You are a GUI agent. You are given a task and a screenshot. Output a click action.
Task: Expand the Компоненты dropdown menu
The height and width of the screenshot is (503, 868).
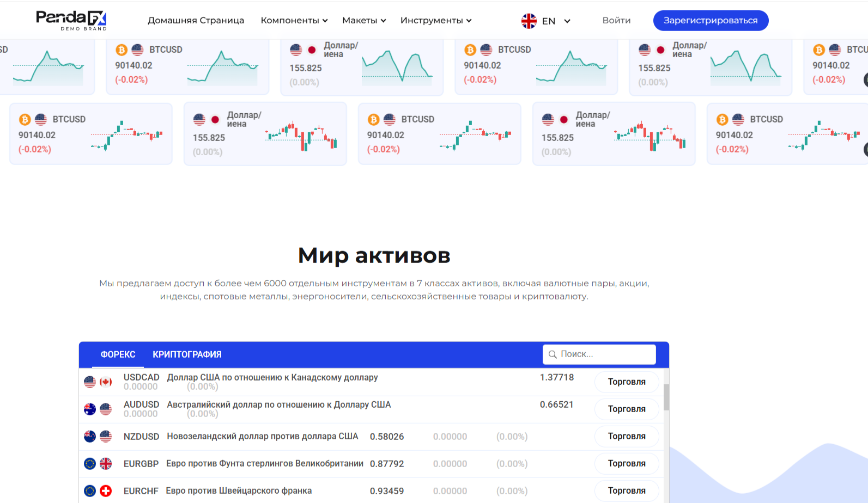click(x=294, y=21)
